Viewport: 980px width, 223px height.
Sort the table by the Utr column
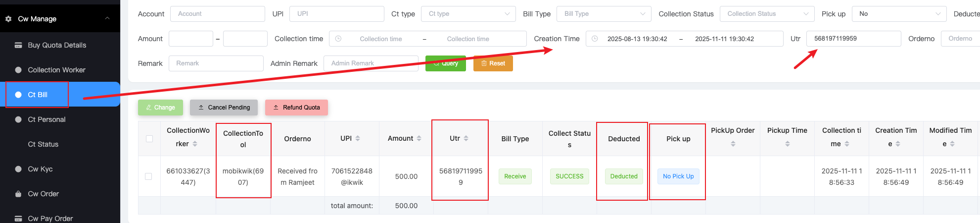(x=466, y=139)
